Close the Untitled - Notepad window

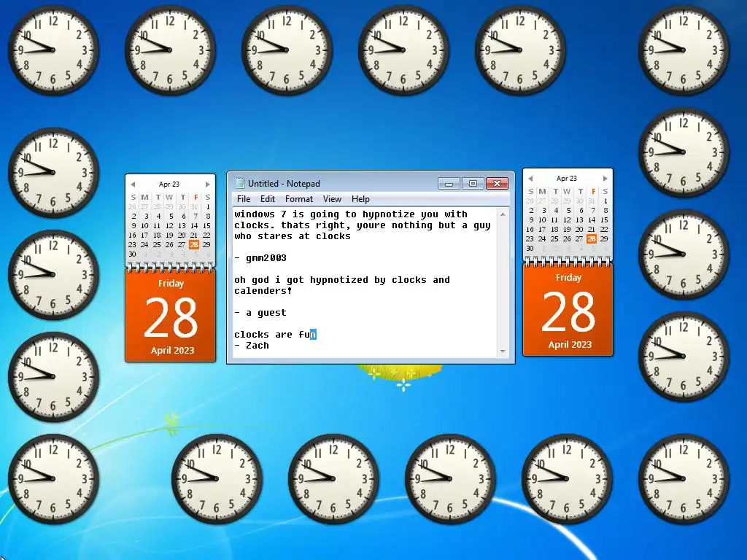497,183
